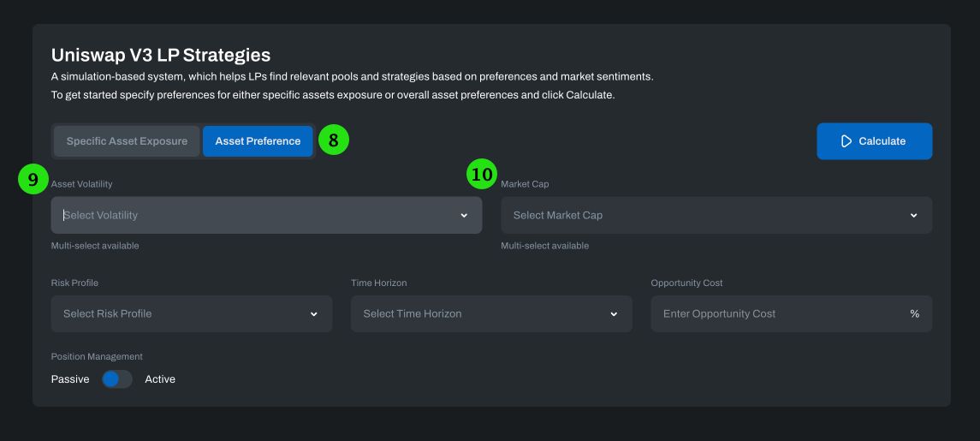This screenshot has height=441, width=980.
Task: Click the Market Cap chevron arrow
Action: point(914,215)
